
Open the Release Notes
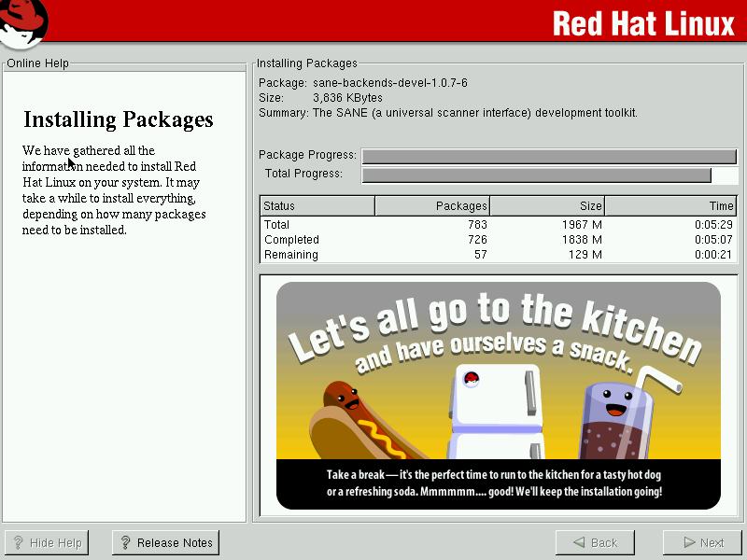[x=166, y=542]
